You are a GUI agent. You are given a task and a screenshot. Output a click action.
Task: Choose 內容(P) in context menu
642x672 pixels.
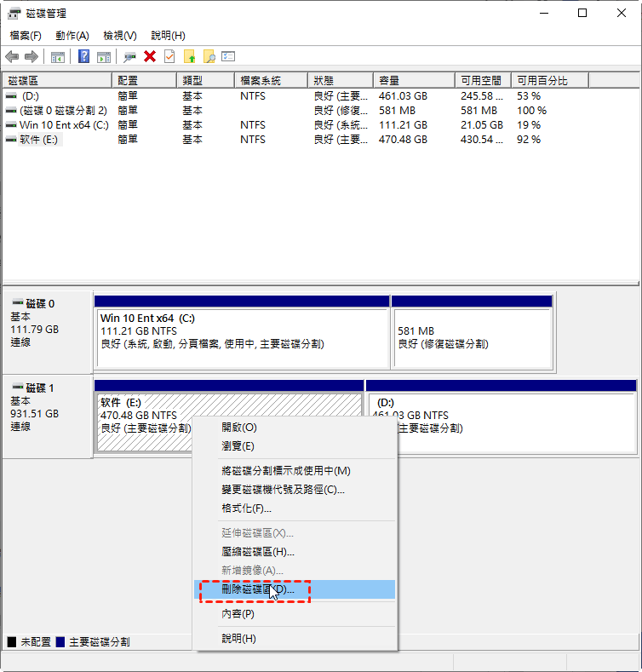[295, 614]
